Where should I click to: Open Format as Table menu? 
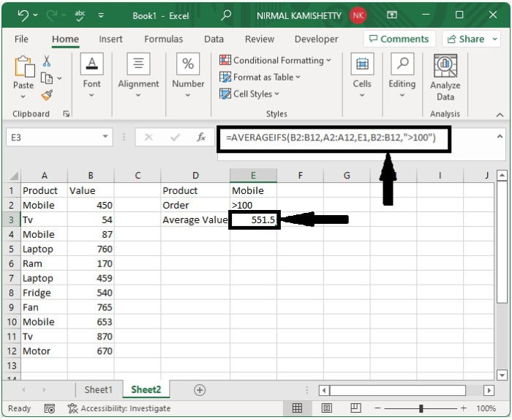[x=260, y=77]
